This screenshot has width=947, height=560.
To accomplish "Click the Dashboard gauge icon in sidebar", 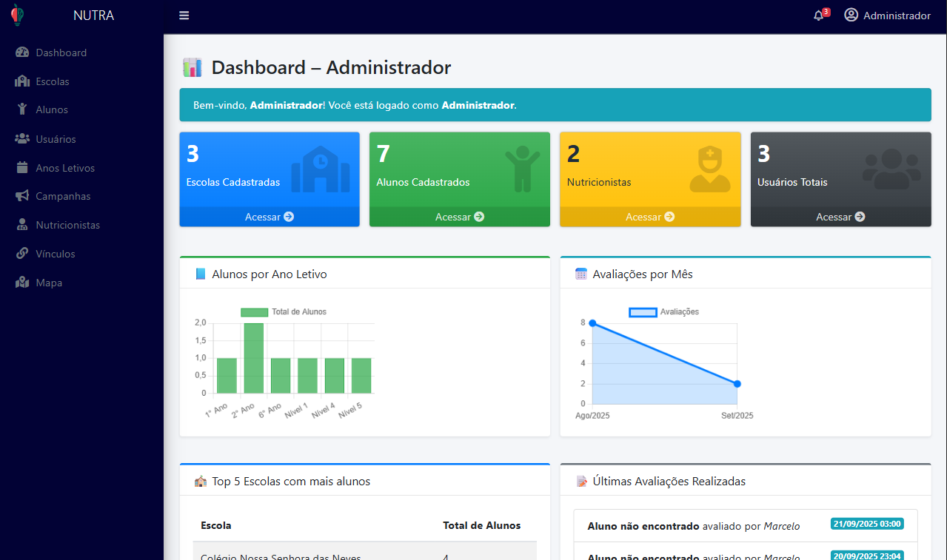I will [22, 53].
